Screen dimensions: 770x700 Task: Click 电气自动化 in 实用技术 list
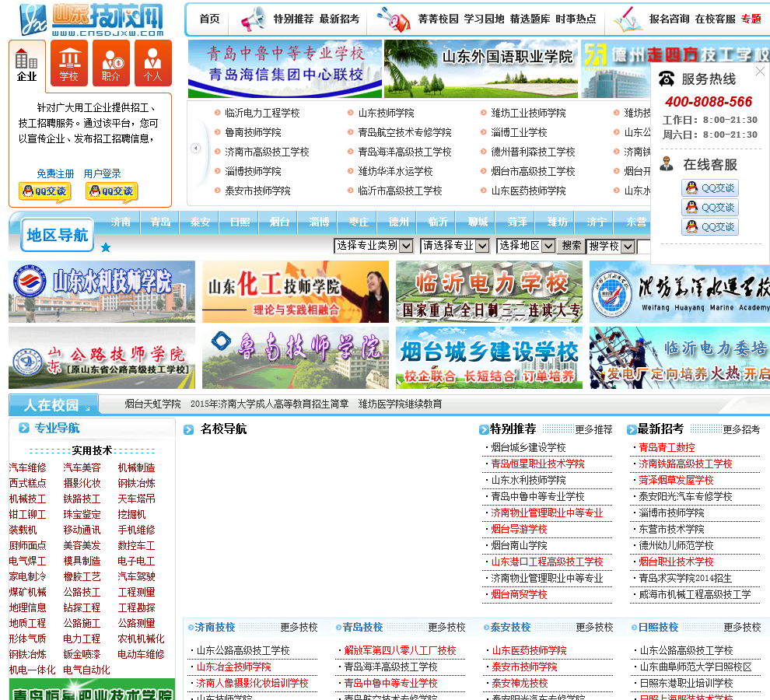pyautogui.click(x=86, y=670)
